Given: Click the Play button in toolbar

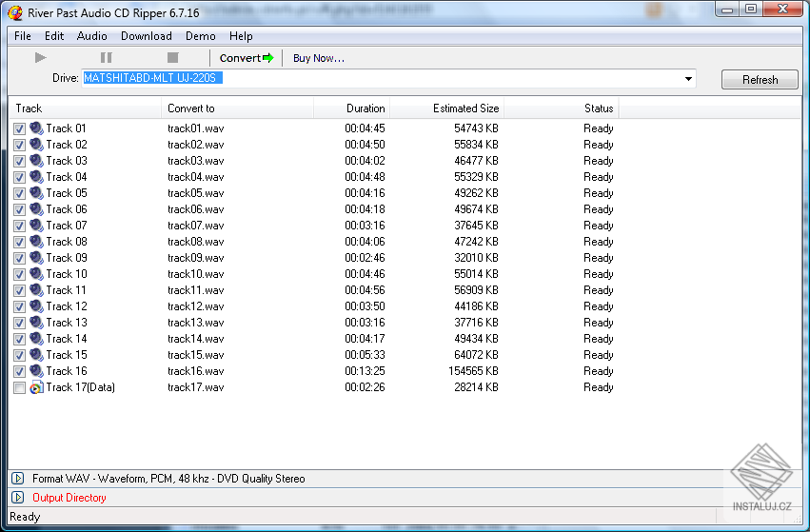Looking at the screenshot, I should 40,57.
